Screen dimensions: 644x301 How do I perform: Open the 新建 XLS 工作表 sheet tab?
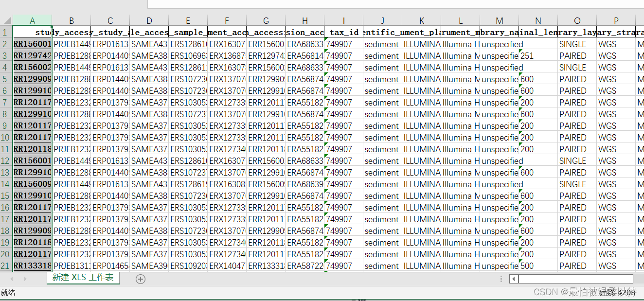(x=83, y=278)
